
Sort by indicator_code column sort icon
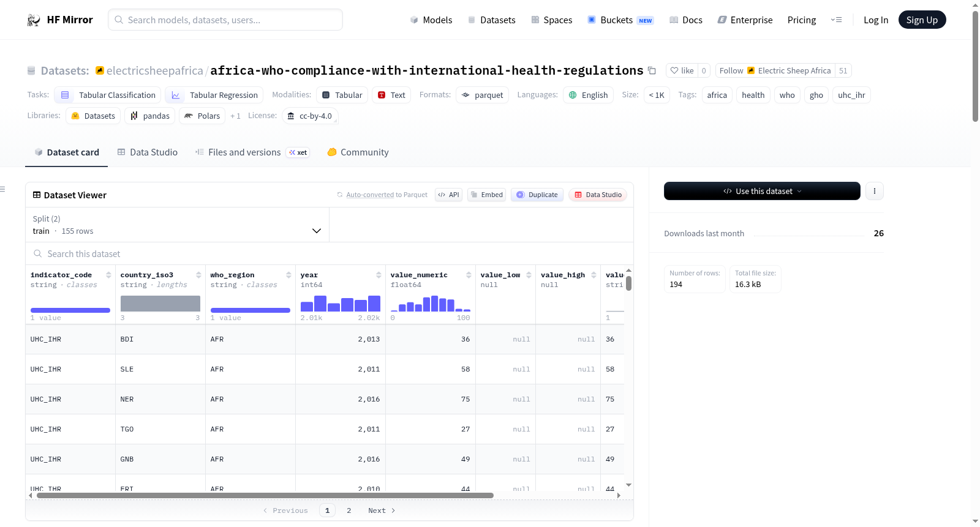click(x=108, y=275)
